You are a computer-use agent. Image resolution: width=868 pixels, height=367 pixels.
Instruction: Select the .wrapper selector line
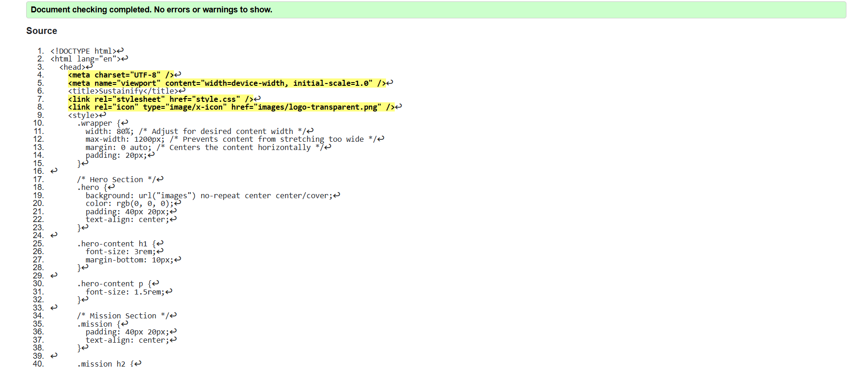point(103,123)
